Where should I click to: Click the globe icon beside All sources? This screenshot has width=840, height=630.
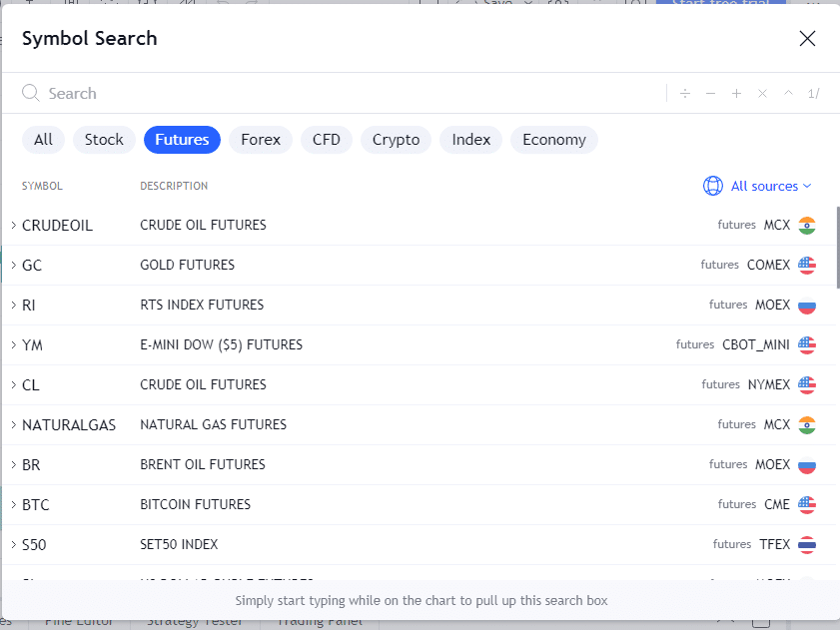(x=713, y=186)
